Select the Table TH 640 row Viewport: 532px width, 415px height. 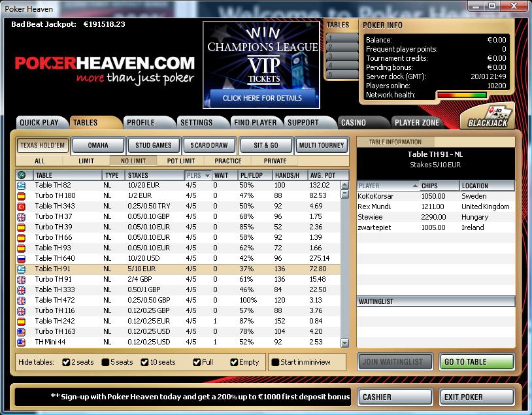(x=178, y=259)
